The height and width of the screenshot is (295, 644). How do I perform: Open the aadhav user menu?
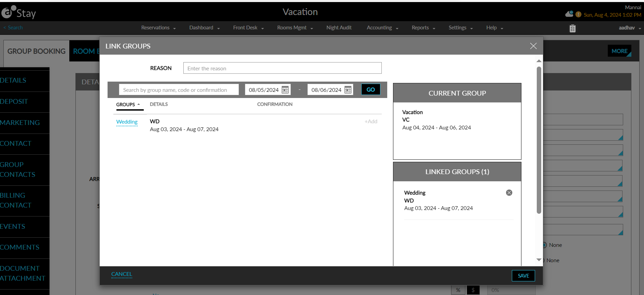[x=630, y=28]
